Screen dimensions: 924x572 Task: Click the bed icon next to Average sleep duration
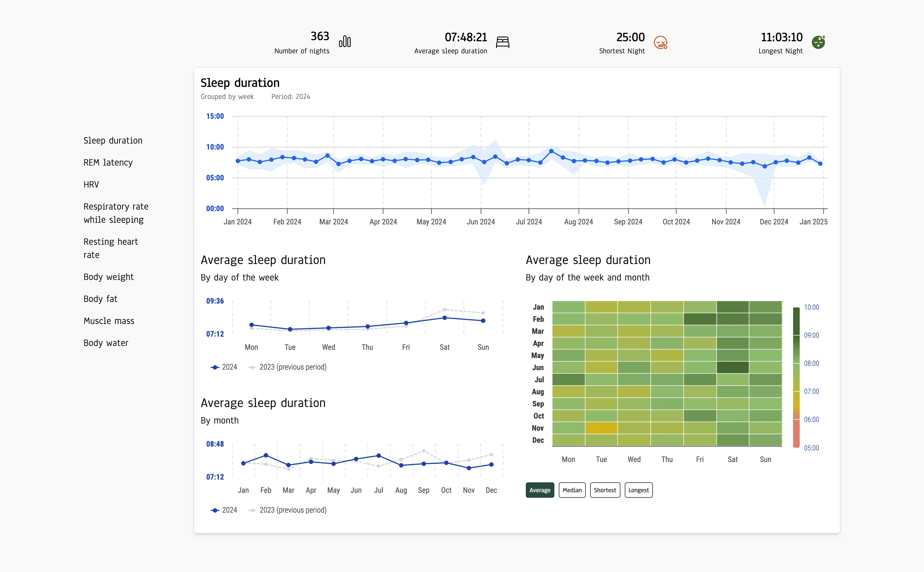pyautogui.click(x=502, y=42)
